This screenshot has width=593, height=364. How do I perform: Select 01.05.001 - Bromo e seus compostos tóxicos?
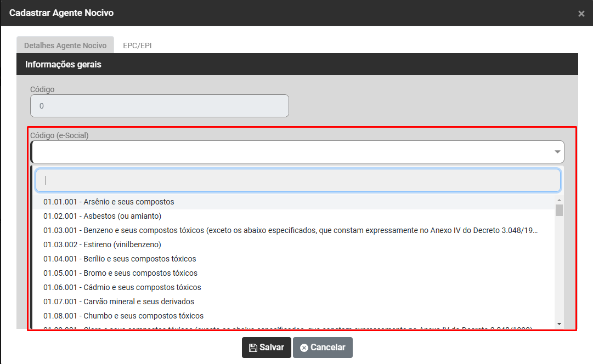[293, 274]
